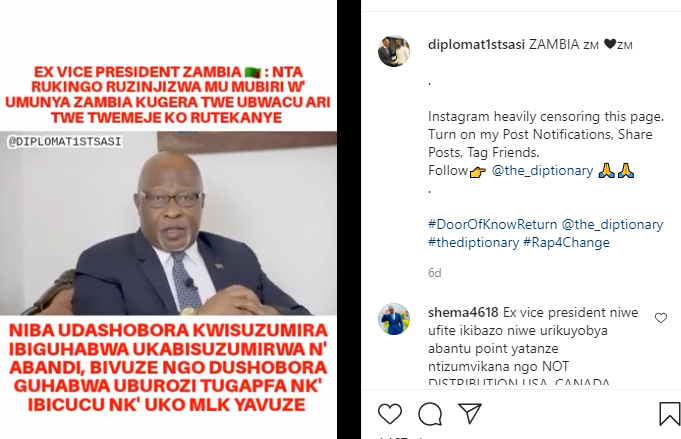Save post with bookmark icon
Image resolution: width=681 pixels, height=439 pixels.
[669, 413]
